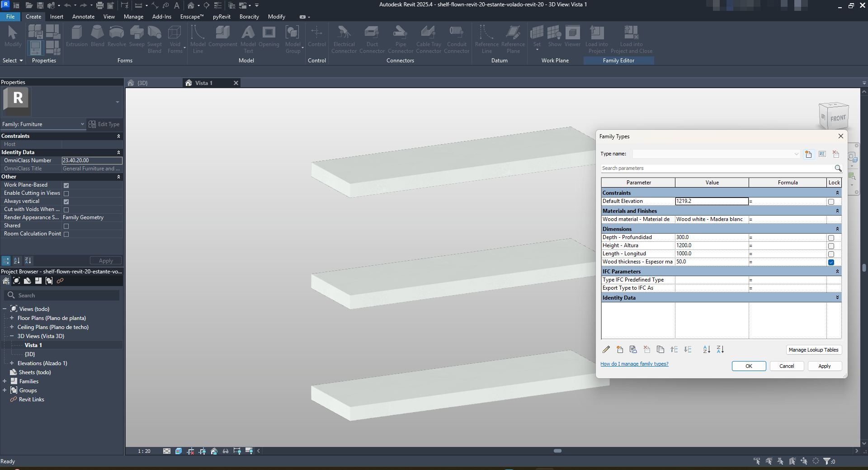Toggle Always vertical checkbox
868x470 pixels.
coord(66,202)
